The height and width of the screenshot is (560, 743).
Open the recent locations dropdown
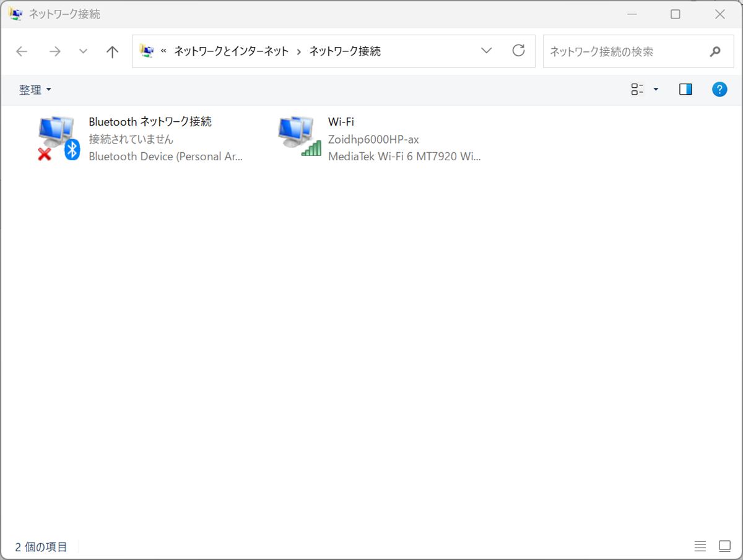84,51
